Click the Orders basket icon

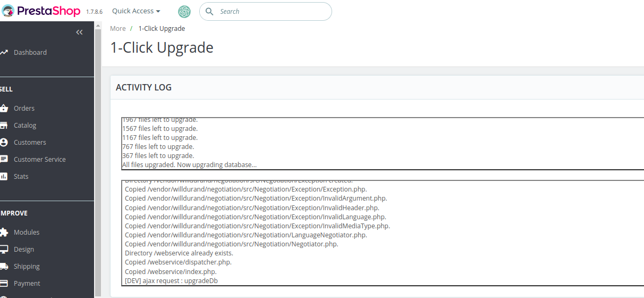[x=4, y=108]
